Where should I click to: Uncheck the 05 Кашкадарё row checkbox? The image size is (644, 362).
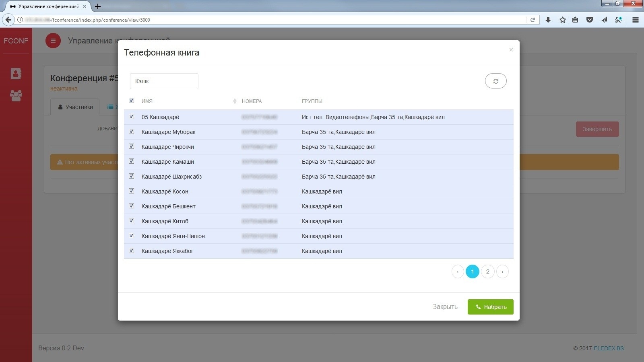[131, 117]
